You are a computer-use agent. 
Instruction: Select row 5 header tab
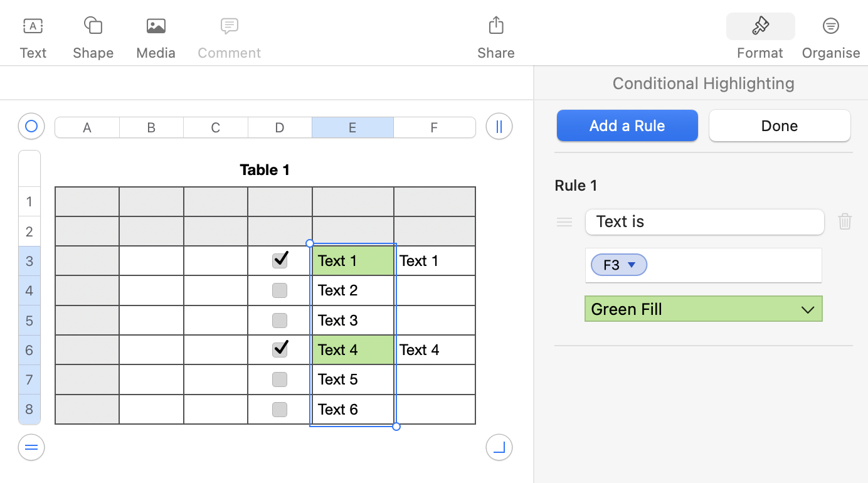click(29, 321)
